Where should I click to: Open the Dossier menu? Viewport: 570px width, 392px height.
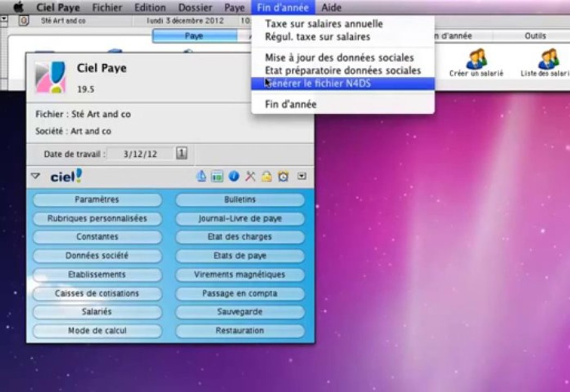(195, 7)
